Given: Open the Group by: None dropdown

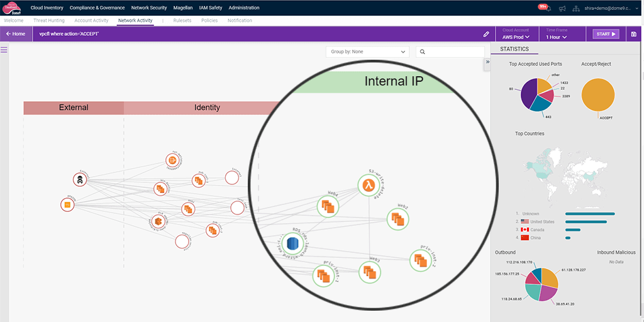Looking at the screenshot, I should (x=367, y=52).
